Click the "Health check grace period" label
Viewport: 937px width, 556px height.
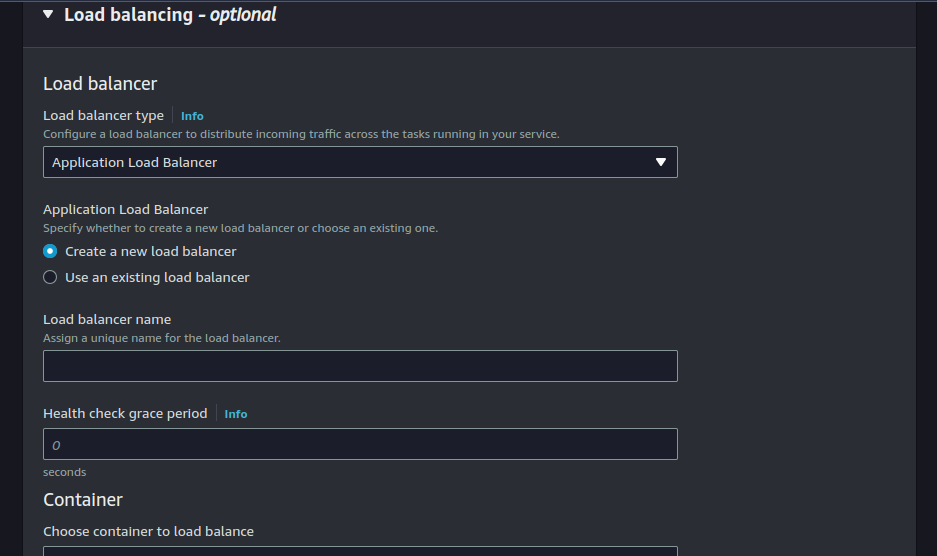[x=125, y=413]
